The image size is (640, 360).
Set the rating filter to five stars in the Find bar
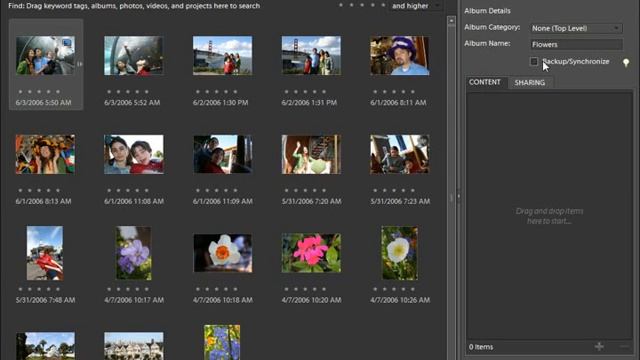(x=383, y=5)
